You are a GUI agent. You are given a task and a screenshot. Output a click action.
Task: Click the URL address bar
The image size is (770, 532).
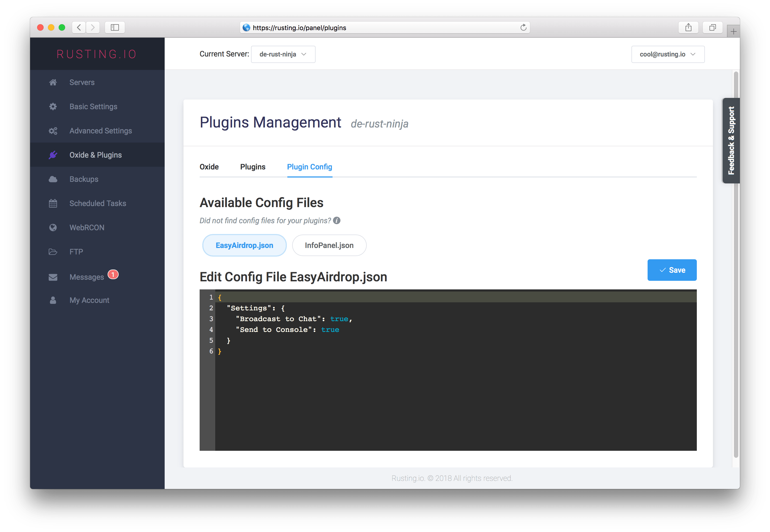click(x=385, y=27)
